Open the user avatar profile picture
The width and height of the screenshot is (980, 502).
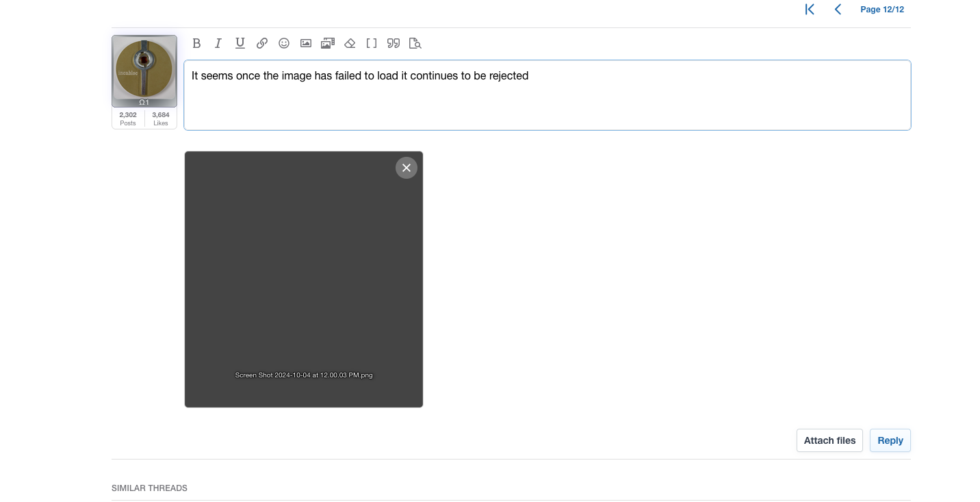[144, 71]
